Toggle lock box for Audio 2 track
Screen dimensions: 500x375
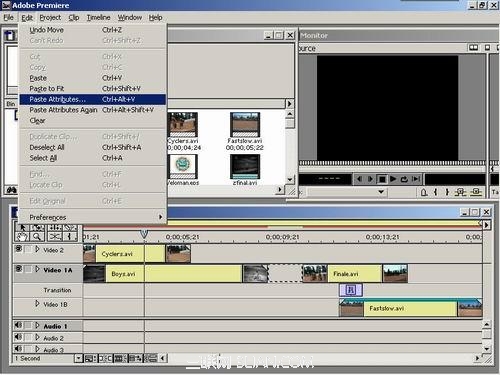pos(28,337)
